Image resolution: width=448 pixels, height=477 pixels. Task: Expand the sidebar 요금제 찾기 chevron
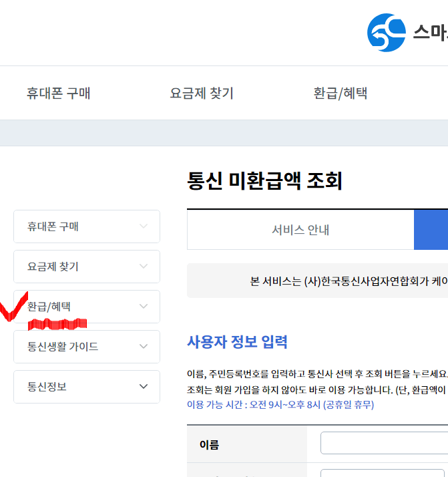[x=144, y=266]
